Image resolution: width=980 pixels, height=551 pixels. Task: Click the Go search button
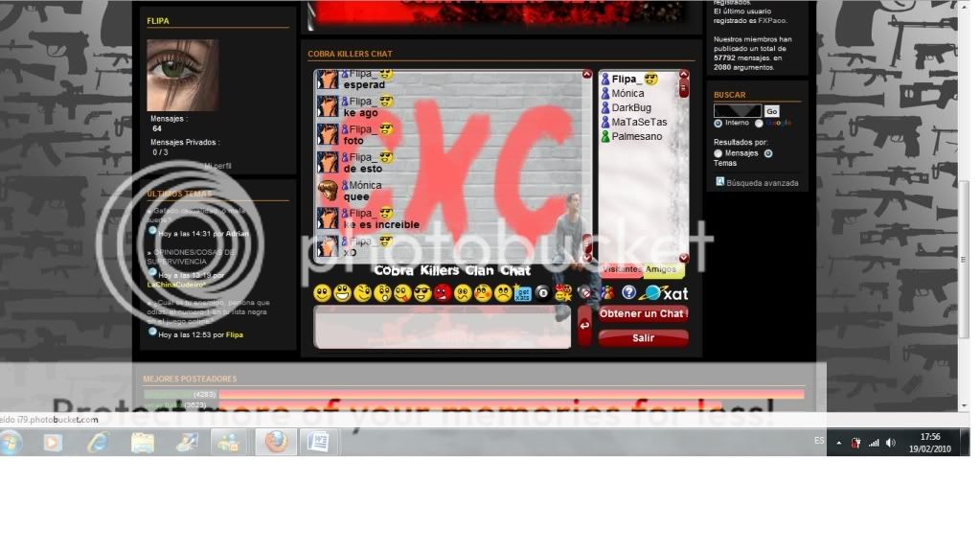pyautogui.click(x=772, y=111)
